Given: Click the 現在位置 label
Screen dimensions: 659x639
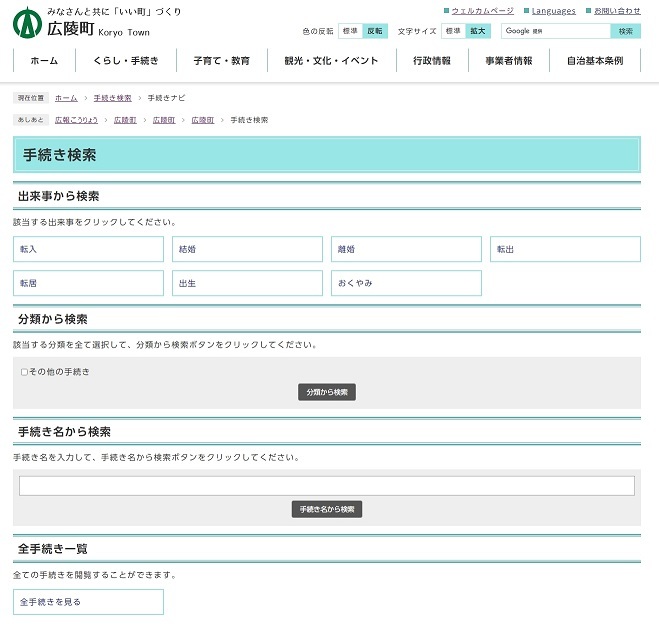Looking at the screenshot, I should (x=31, y=98).
